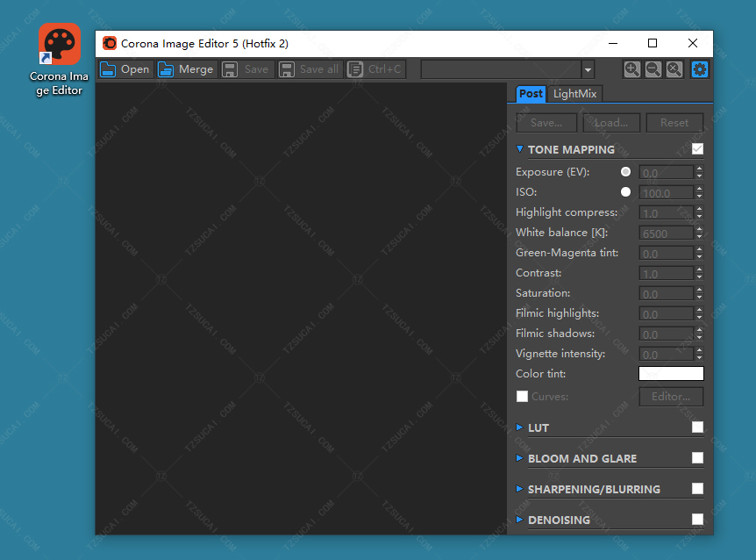This screenshot has height=560, width=756.
Task: Click the Green-Magenta tint value field
Action: click(x=667, y=254)
